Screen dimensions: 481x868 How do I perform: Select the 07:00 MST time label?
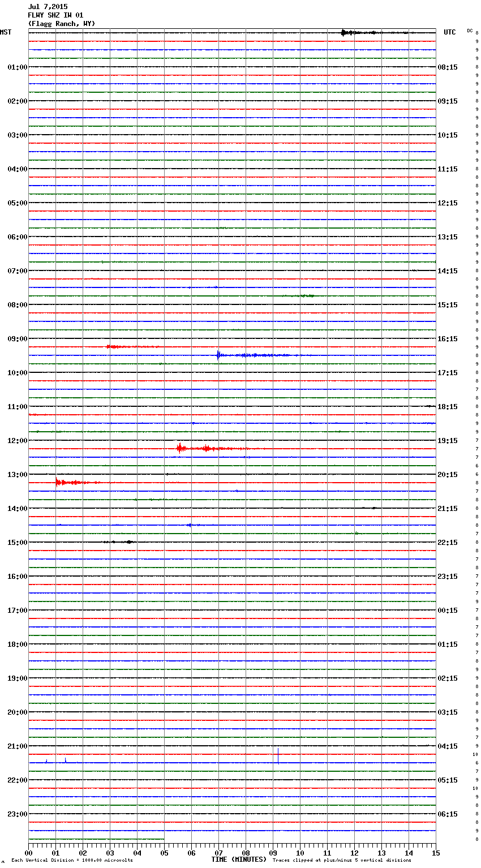pyautogui.click(x=17, y=271)
